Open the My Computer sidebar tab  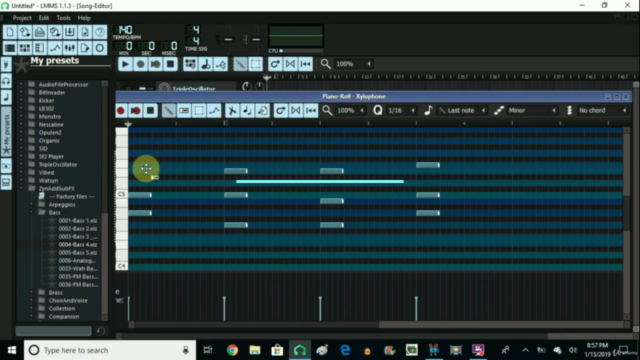(x=6, y=182)
